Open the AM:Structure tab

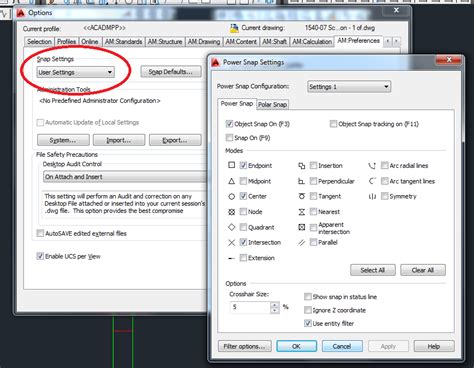point(165,42)
